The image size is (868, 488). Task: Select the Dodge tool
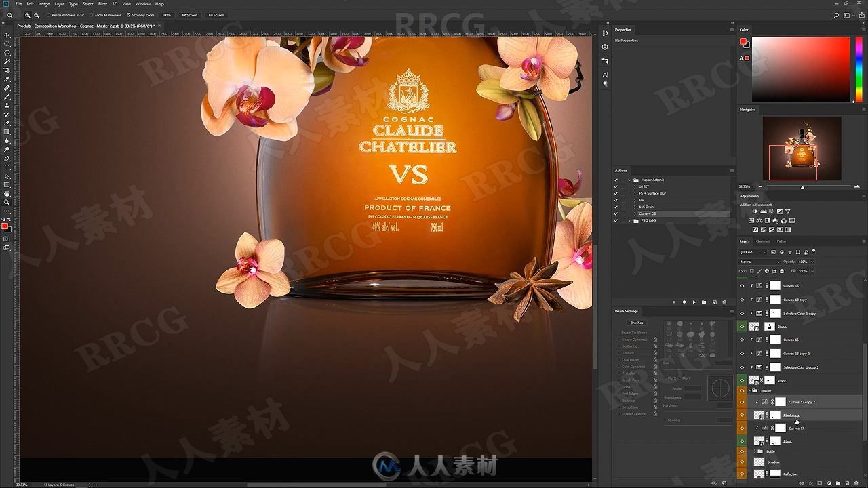[7, 150]
